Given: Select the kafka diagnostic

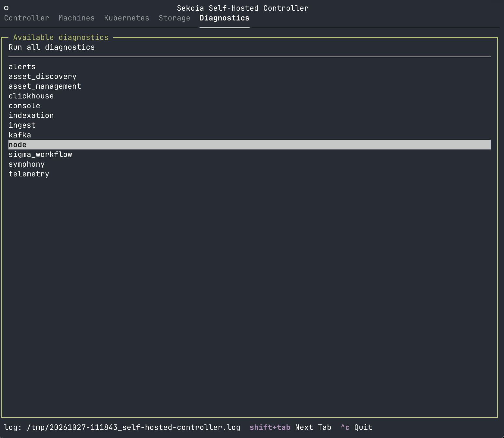Looking at the screenshot, I should tap(250, 135).
